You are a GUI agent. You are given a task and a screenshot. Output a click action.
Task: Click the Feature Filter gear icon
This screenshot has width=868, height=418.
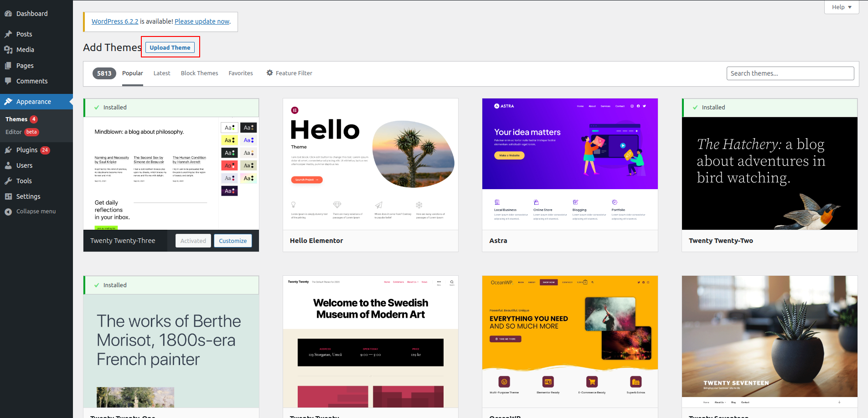269,72
